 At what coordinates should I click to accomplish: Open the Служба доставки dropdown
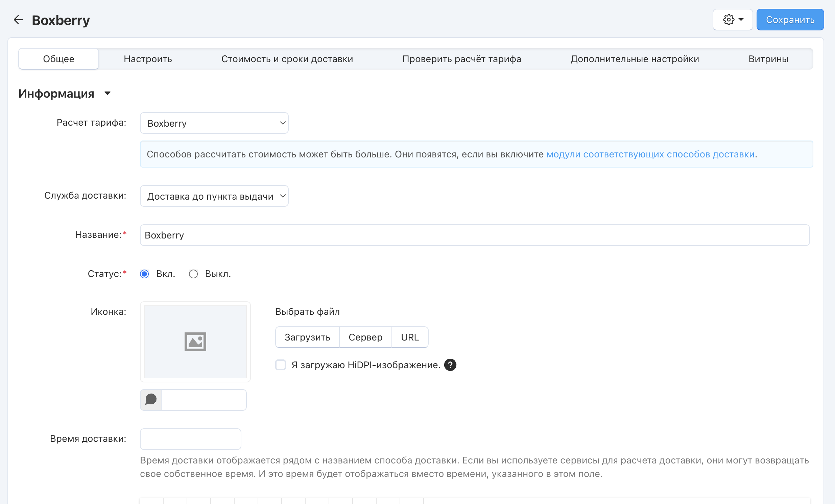tap(214, 196)
